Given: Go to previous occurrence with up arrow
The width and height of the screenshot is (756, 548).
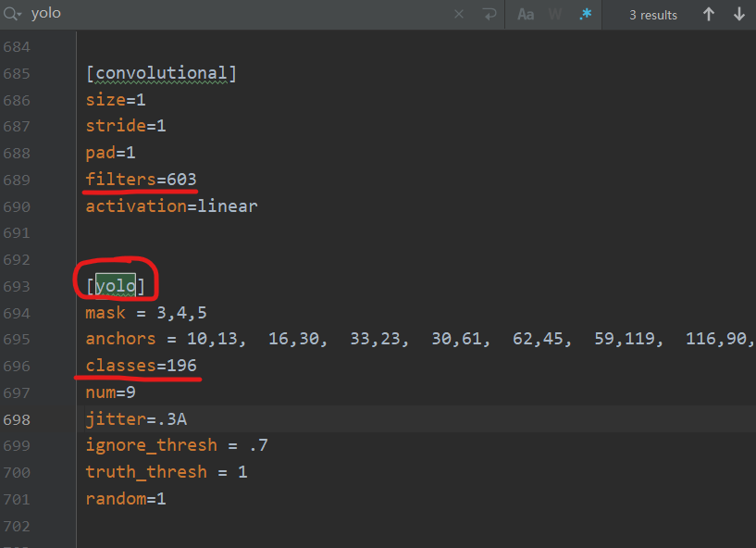Looking at the screenshot, I should point(708,15).
